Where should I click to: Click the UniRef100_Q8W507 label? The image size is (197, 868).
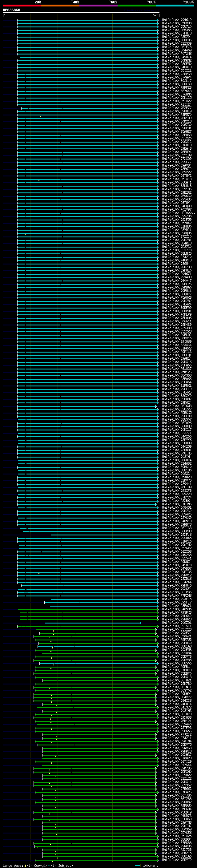[x=177, y=419]
